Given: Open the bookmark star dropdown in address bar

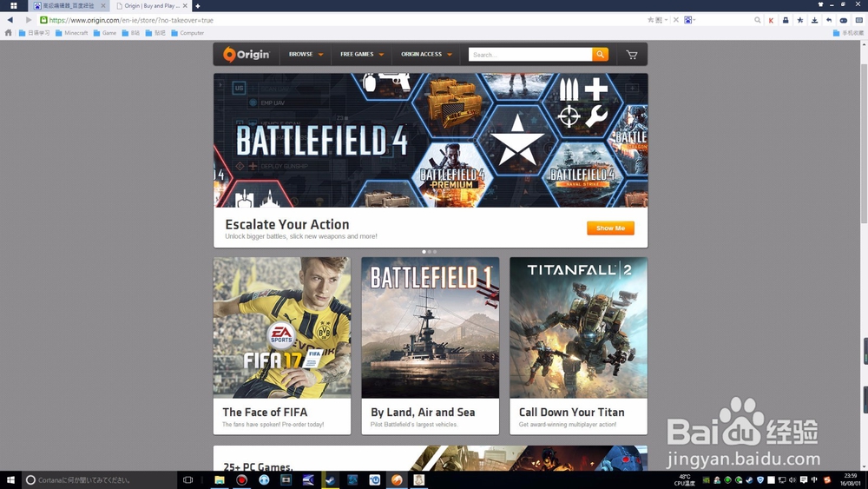Looking at the screenshot, I should coord(666,20).
